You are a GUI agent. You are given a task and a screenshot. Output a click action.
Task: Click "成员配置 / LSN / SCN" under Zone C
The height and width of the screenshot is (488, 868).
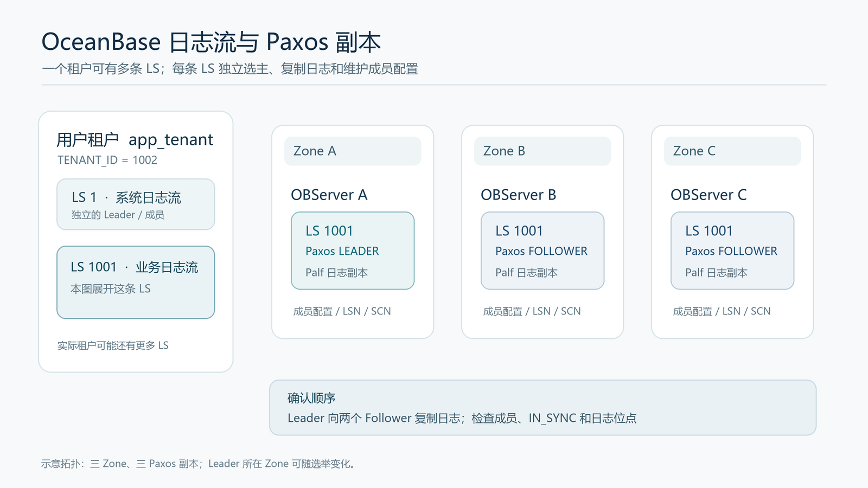[722, 311]
